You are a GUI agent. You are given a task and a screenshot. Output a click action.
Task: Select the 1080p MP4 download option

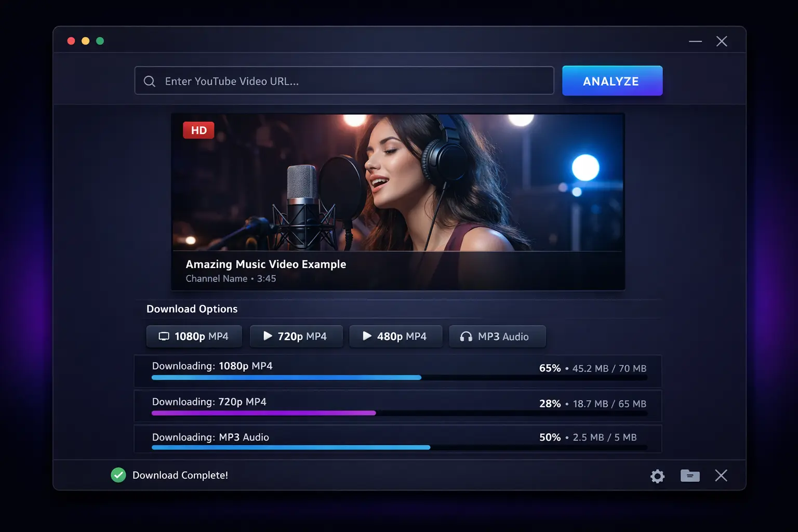[x=194, y=336]
